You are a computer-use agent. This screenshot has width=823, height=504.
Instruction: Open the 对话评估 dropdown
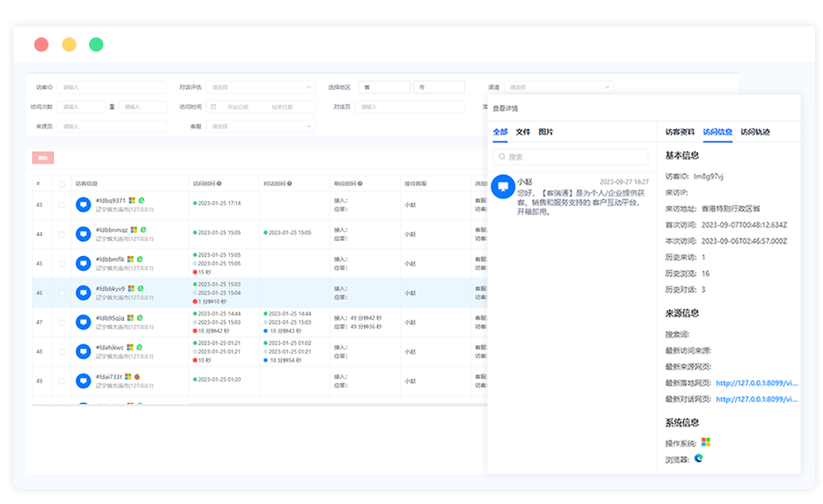coord(261,87)
